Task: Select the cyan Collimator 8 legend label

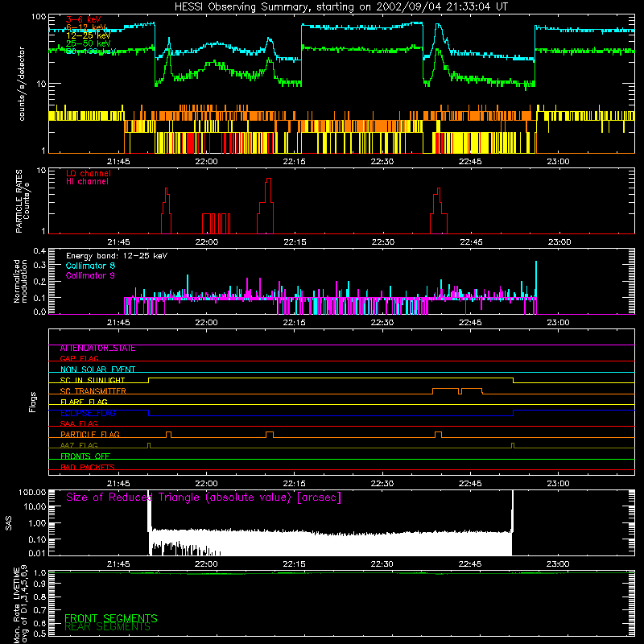Action: (90, 266)
